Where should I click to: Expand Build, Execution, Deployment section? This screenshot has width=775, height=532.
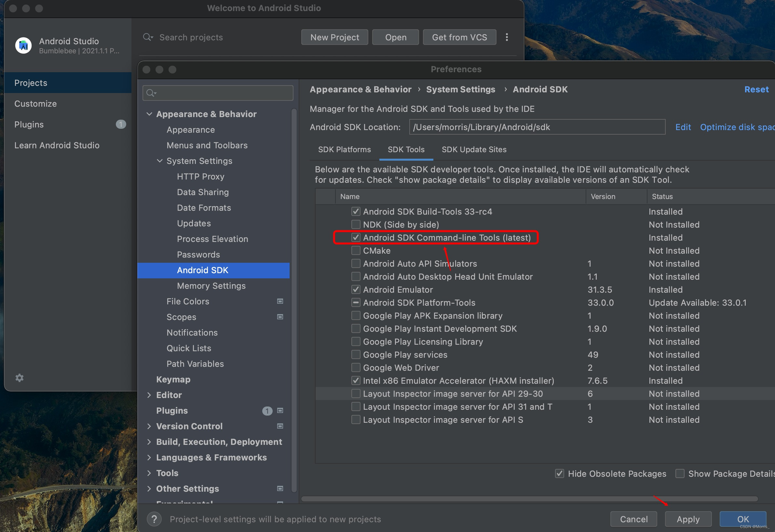149,442
